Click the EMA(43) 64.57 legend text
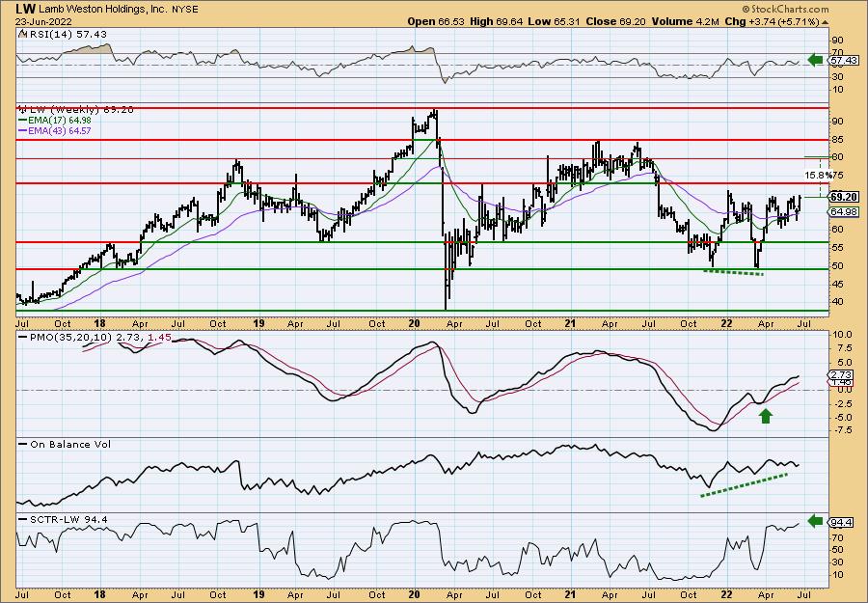This screenshot has width=868, height=603. tap(59, 131)
